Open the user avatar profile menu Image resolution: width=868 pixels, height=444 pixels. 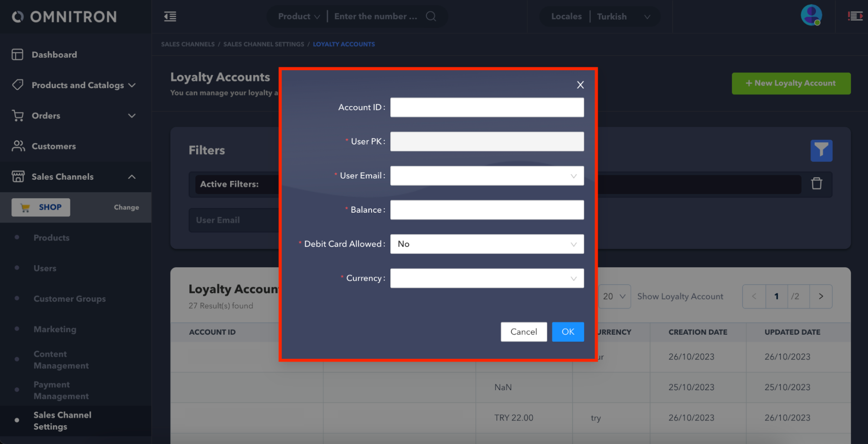click(811, 16)
